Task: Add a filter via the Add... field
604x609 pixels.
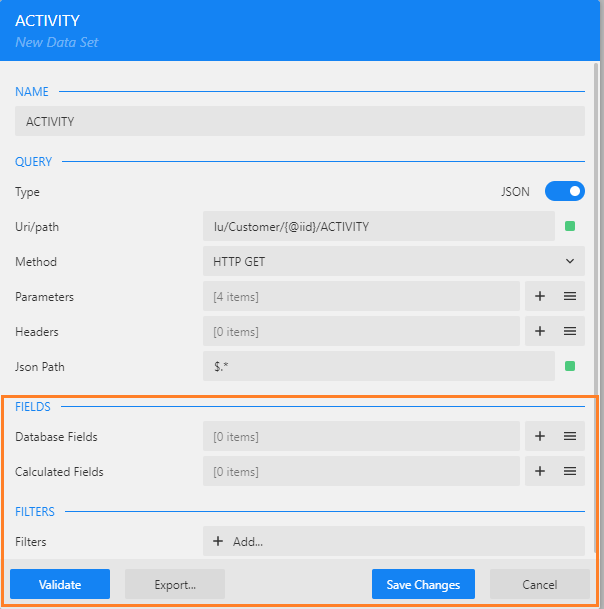Action: (393, 541)
